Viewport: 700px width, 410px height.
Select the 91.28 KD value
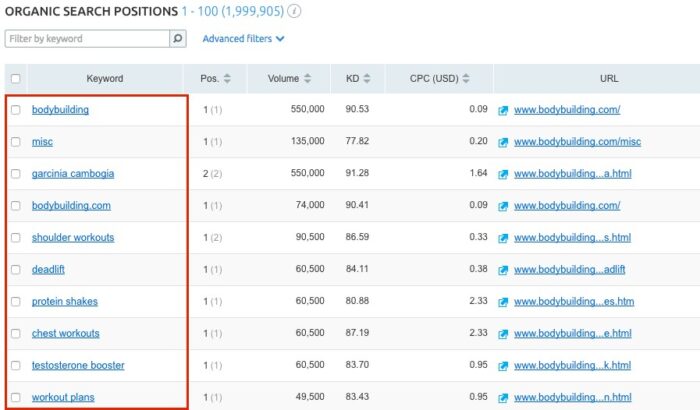tap(357, 173)
